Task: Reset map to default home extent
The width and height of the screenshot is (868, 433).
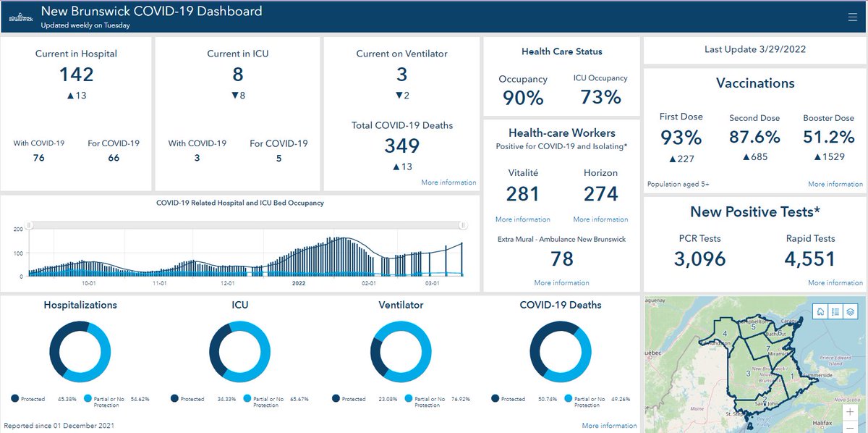Action: tap(820, 311)
